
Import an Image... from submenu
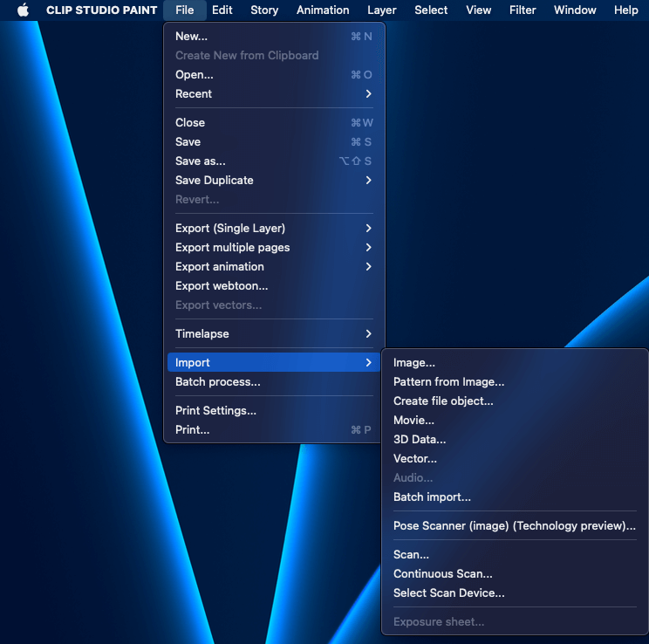tap(515, 363)
